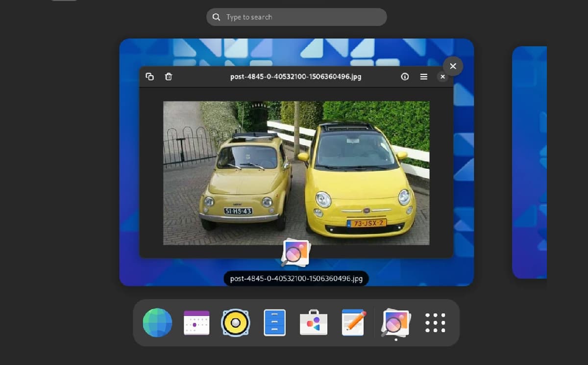Click the search magnifier icon
This screenshot has width=588, height=365.
216,17
